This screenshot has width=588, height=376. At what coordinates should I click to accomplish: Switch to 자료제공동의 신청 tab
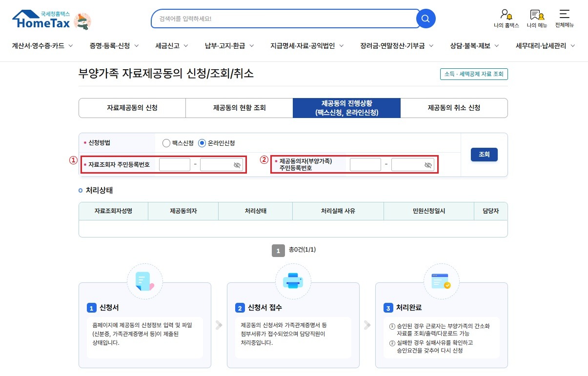pyautogui.click(x=132, y=108)
